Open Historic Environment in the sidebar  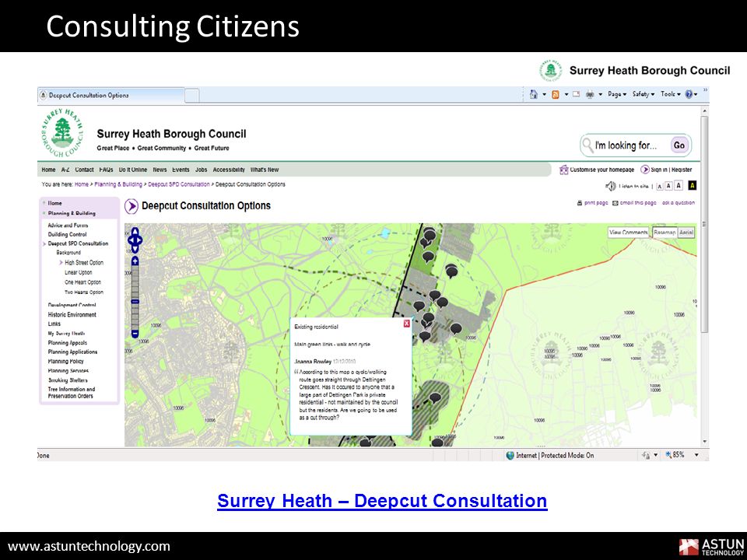pyautogui.click(x=72, y=315)
